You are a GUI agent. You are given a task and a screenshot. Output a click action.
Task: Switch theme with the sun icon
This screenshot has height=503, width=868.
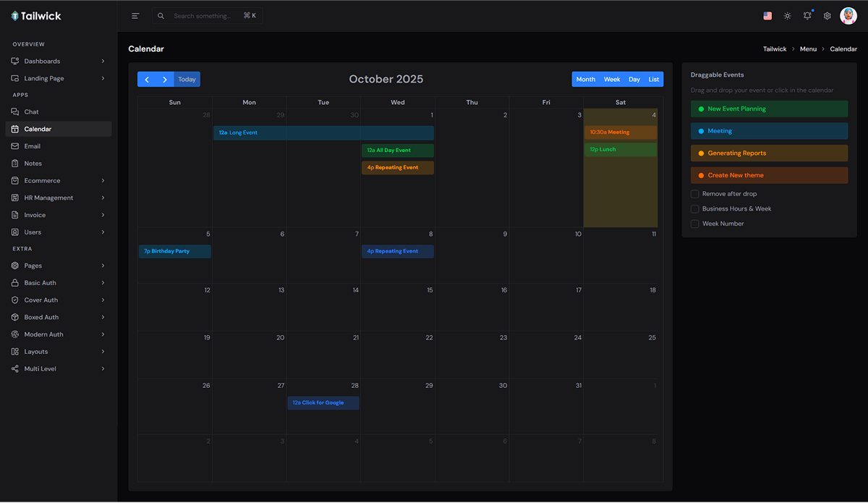(x=788, y=16)
